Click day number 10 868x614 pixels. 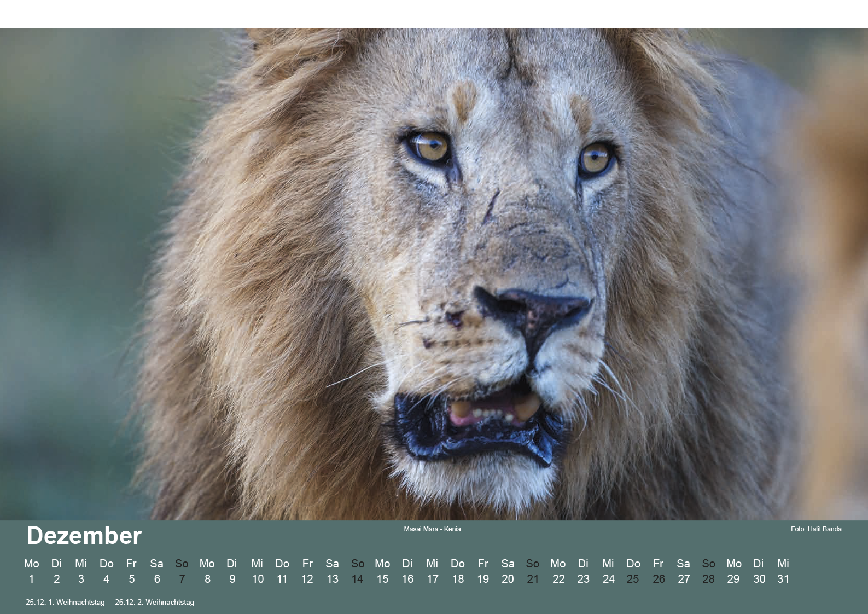click(x=257, y=579)
